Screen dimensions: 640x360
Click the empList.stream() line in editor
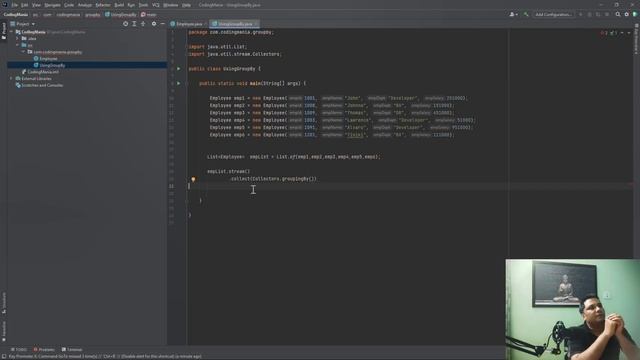click(x=229, y=171)
